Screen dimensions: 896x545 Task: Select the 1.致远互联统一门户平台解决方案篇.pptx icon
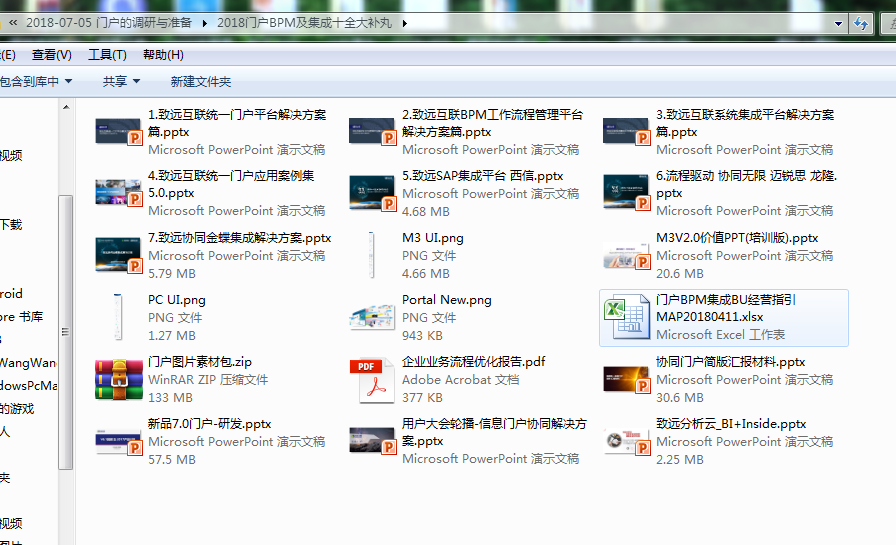(119, 132)
